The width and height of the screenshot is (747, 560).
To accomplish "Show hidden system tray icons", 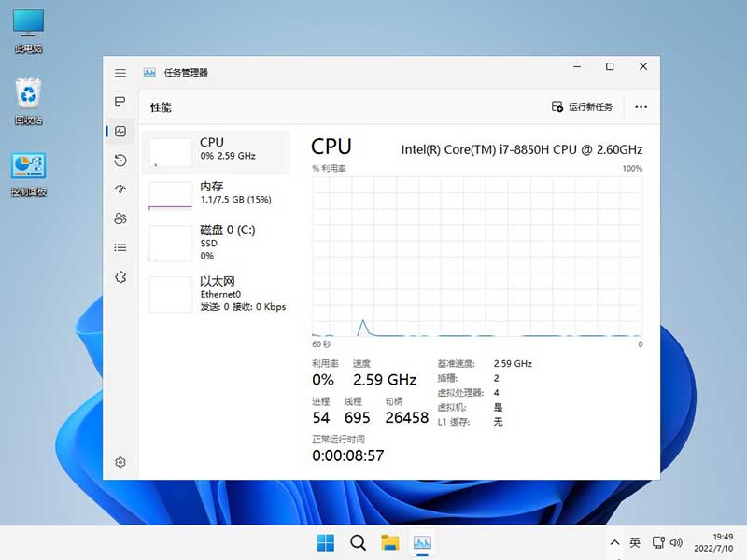I will (x=614, y=542).
